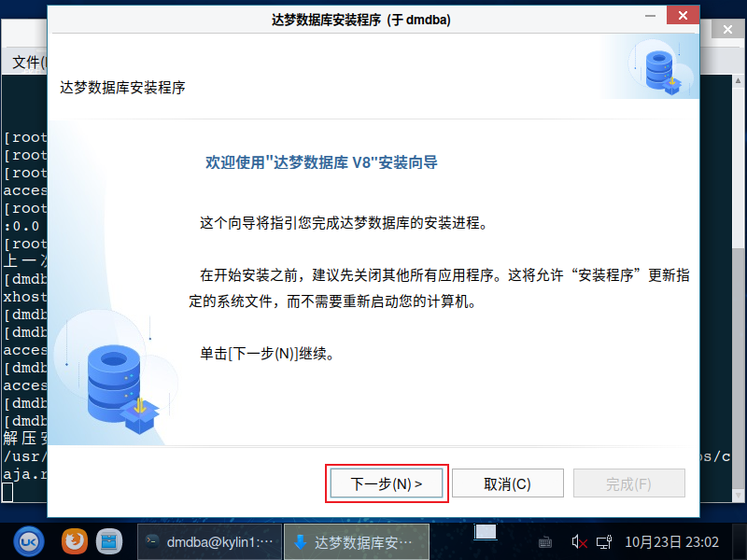Click the disabled 完成(F) button

pos(628,483)
